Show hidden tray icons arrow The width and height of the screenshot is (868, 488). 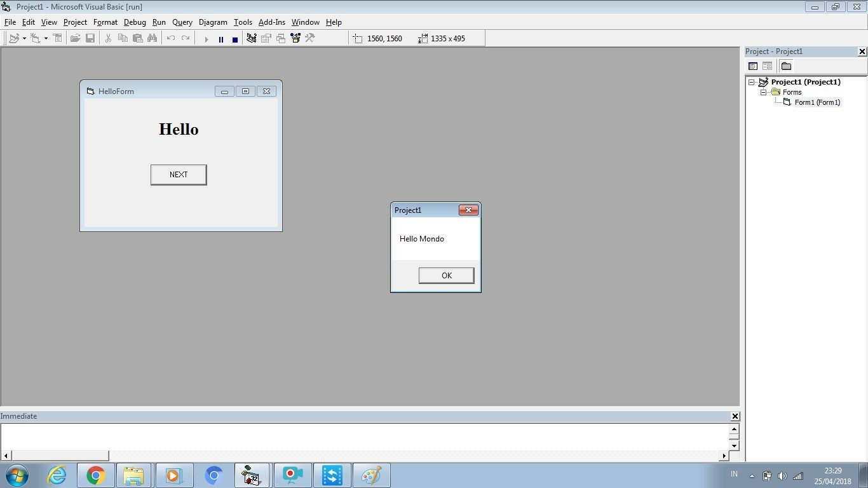[x=752, y=475]
